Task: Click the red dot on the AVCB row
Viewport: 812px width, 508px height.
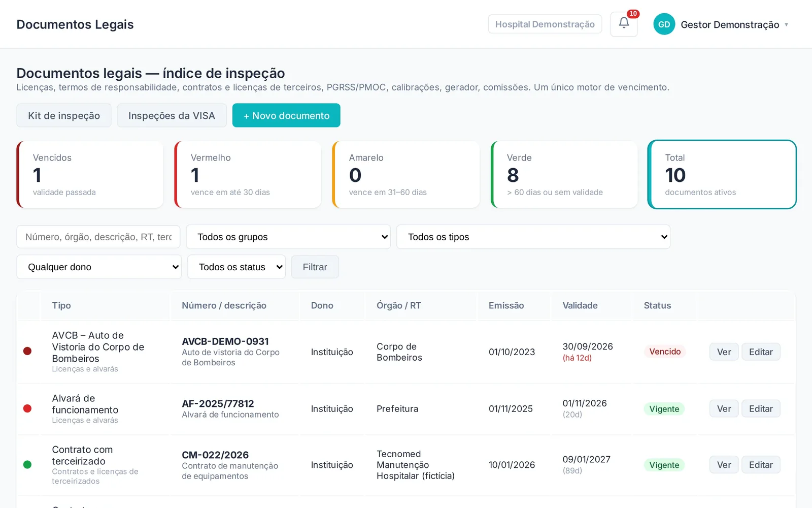Action: click(x=27, y=351)
